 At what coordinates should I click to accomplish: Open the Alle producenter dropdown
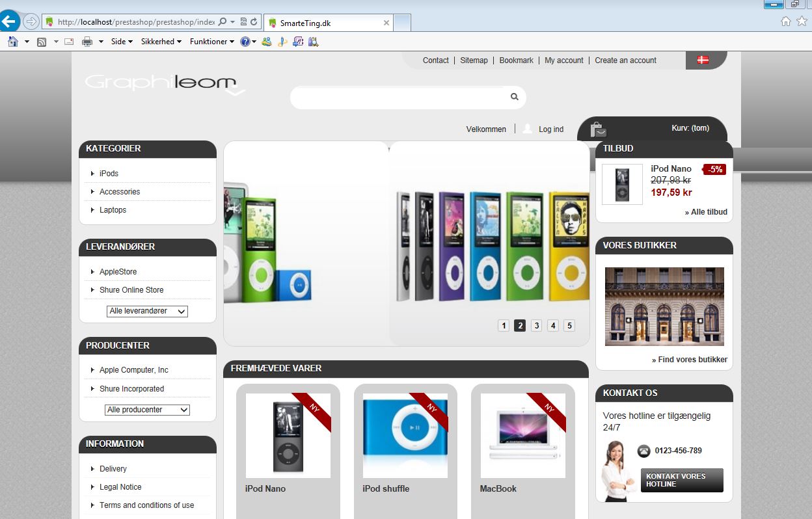click(x=147, y=410)
